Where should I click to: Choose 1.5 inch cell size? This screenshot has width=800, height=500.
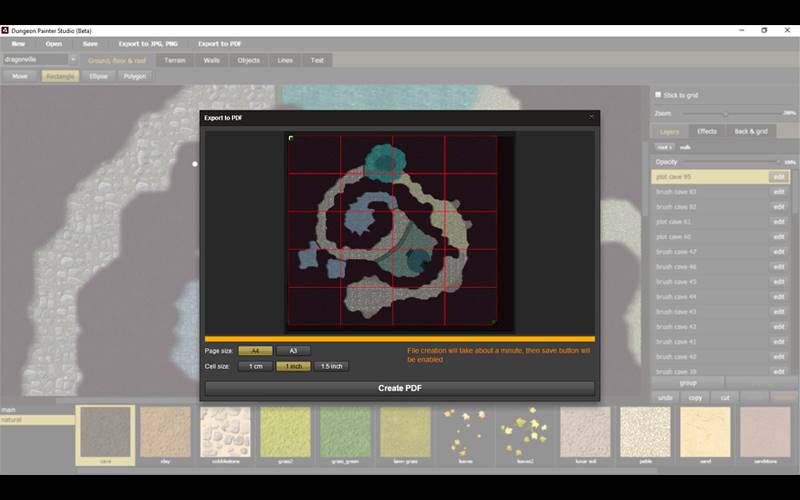[331, 366]
